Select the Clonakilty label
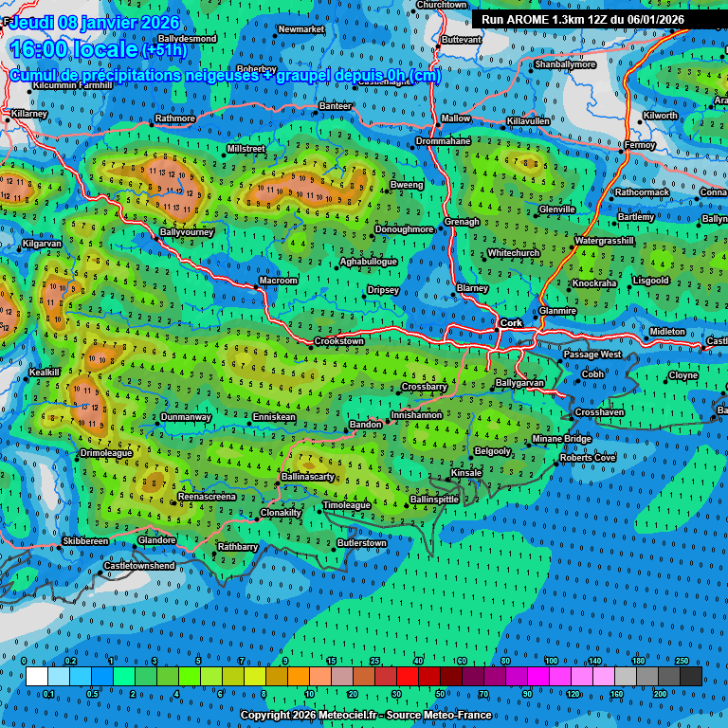Viewport: 728px width, 728px height. [281, 513]
